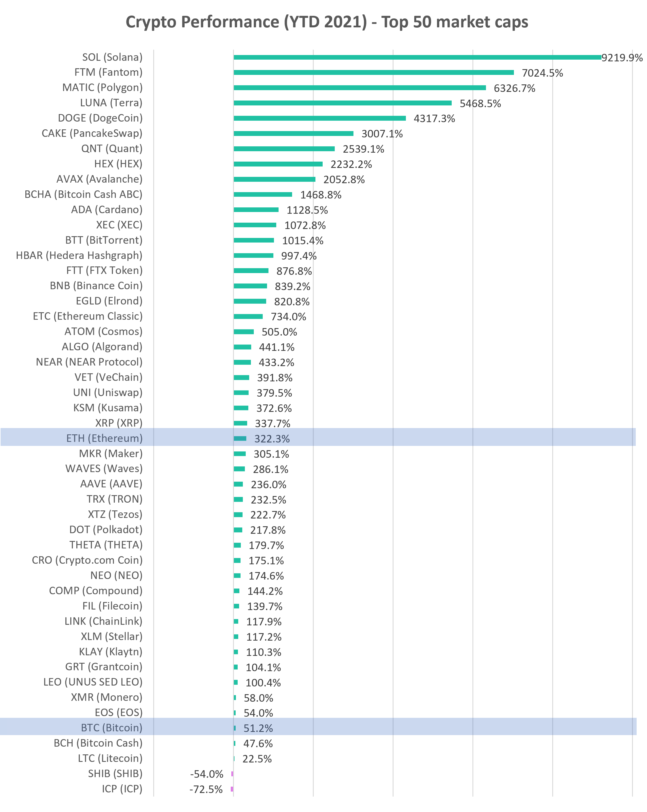Select the 'NEAR (NEAR Protocol)' label
This screenshot has width=647, height=812.
tap(89, 362)
